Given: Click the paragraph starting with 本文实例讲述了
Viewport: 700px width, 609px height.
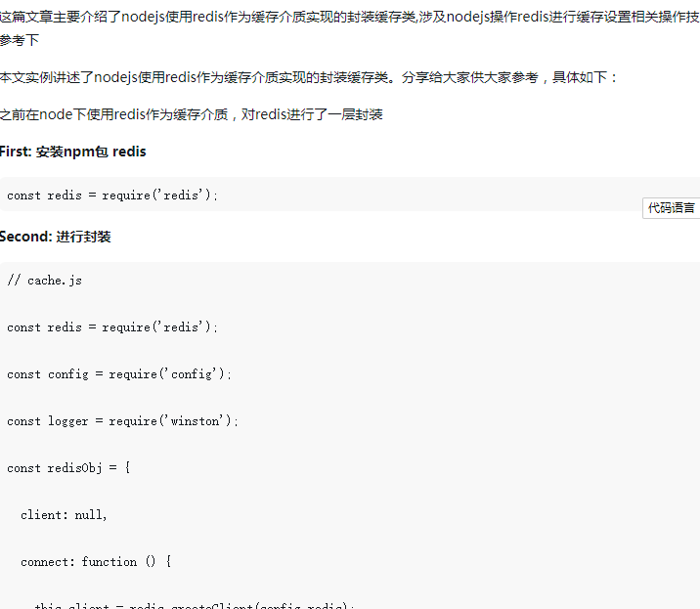Looking at the screenshot, I should click(309, 77).
